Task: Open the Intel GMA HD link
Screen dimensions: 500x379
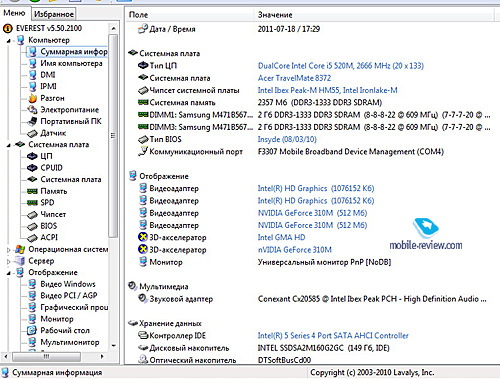Action: (281, 237)
